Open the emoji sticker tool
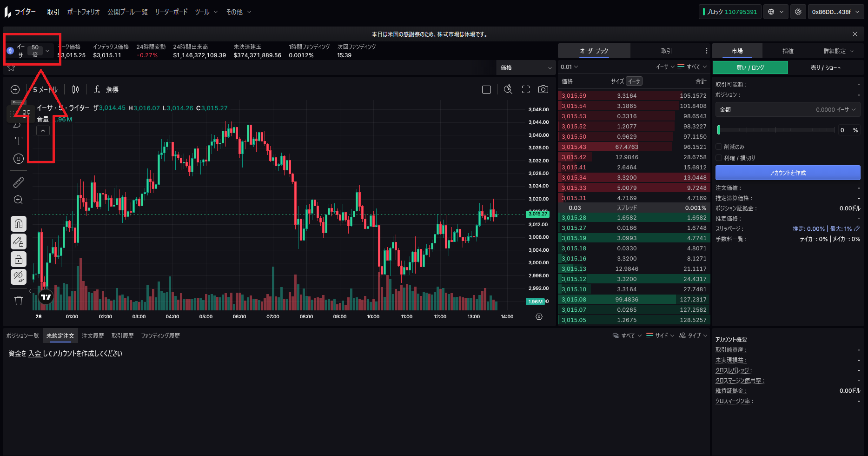 (x=19, y=159)
